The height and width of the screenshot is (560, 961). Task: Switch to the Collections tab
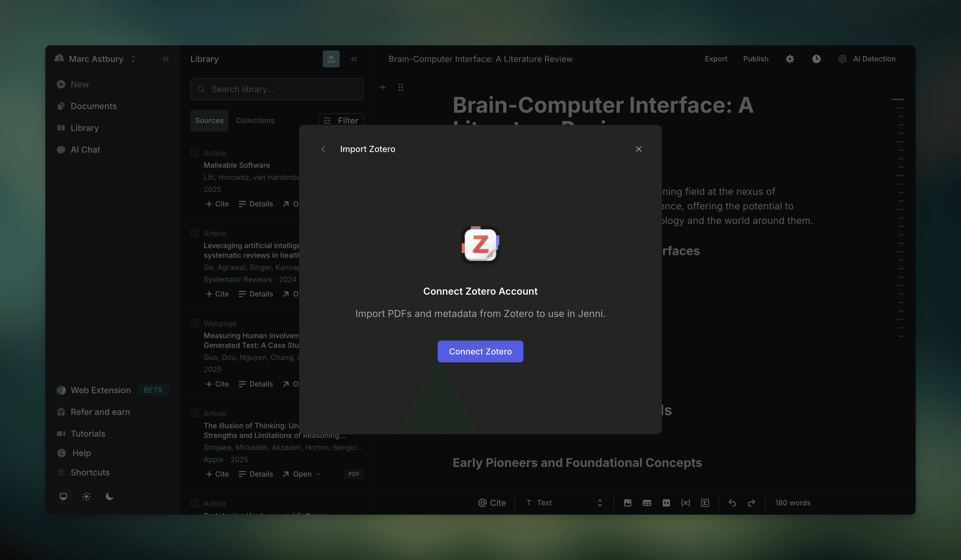(255, 121)
